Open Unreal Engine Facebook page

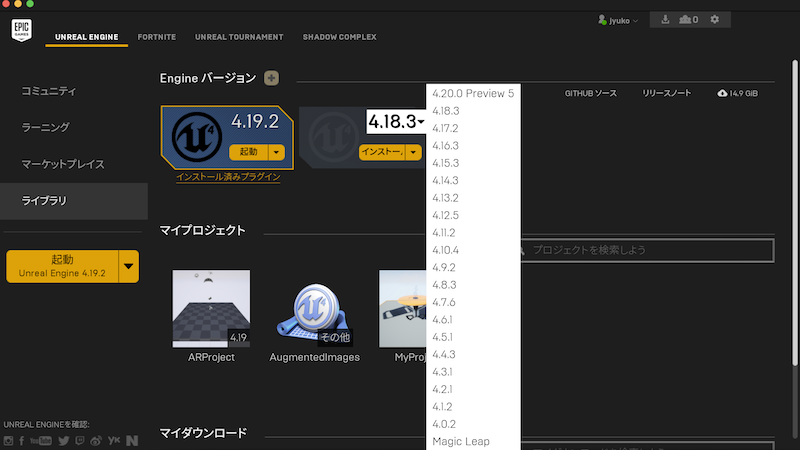pos(21,440)
